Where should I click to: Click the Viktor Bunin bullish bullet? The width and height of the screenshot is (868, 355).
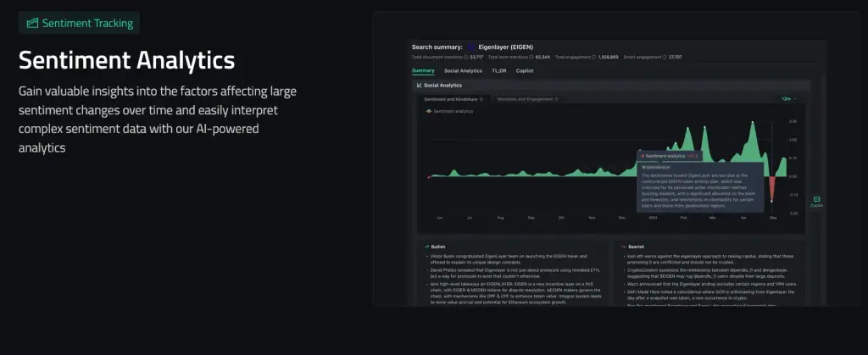[x=509, y=259]
